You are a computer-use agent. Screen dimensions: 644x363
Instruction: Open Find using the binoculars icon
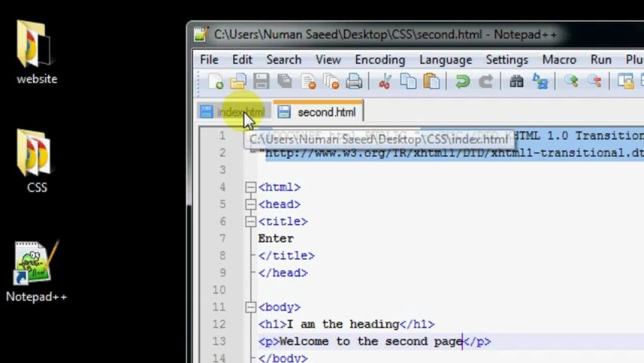[x=517, y=81]
